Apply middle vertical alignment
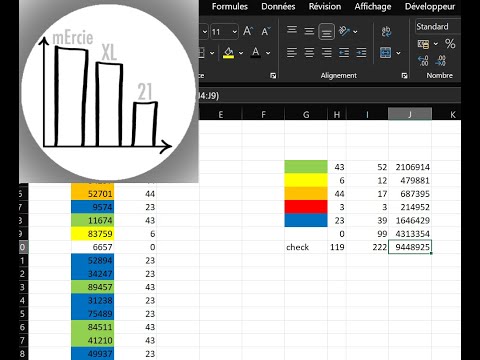 [309, 31]
